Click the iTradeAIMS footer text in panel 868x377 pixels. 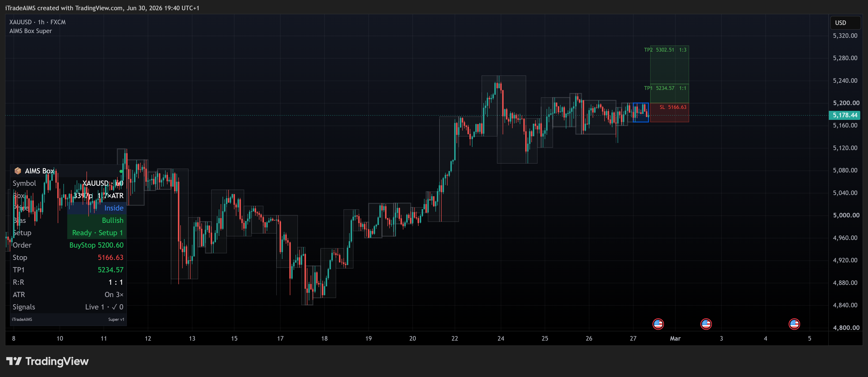(22, 319)
